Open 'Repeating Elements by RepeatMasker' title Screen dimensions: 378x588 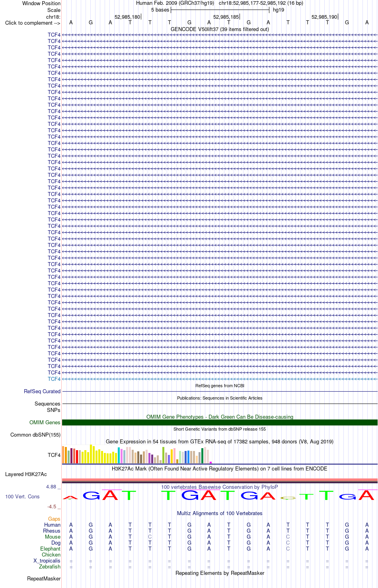tap(220, 573)
